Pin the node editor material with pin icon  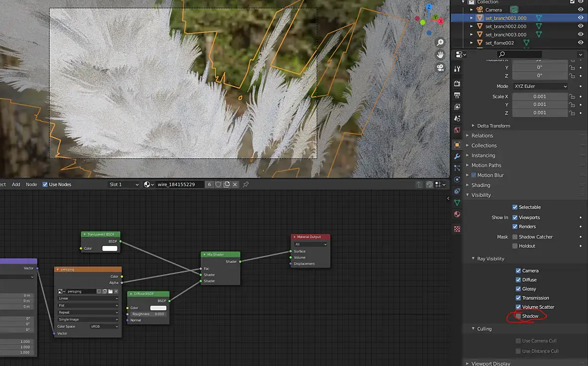pyautogui.click(x=246, y=185)
